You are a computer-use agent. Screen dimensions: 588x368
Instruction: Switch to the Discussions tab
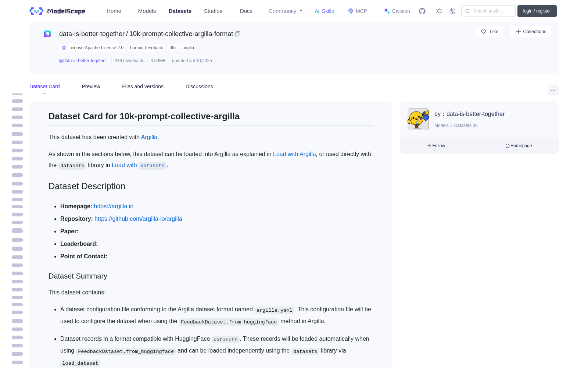[x=199, y=86]
